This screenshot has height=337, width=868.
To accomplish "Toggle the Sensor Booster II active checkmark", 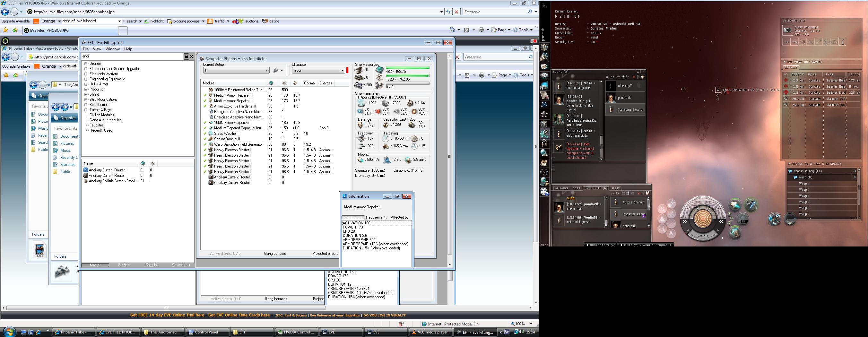I will tap(204, 139).
